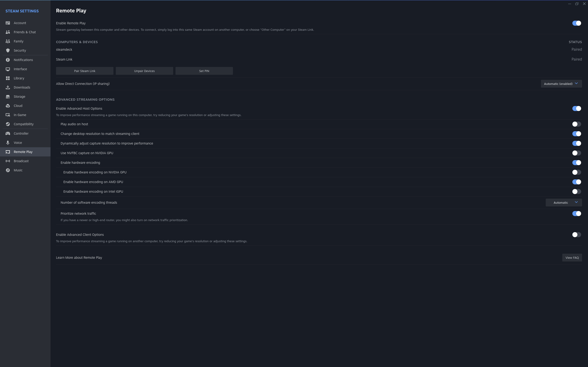This screenshot has width=588, height=367.
Task: Switch to the Library settings page
Action: point(19,78)
